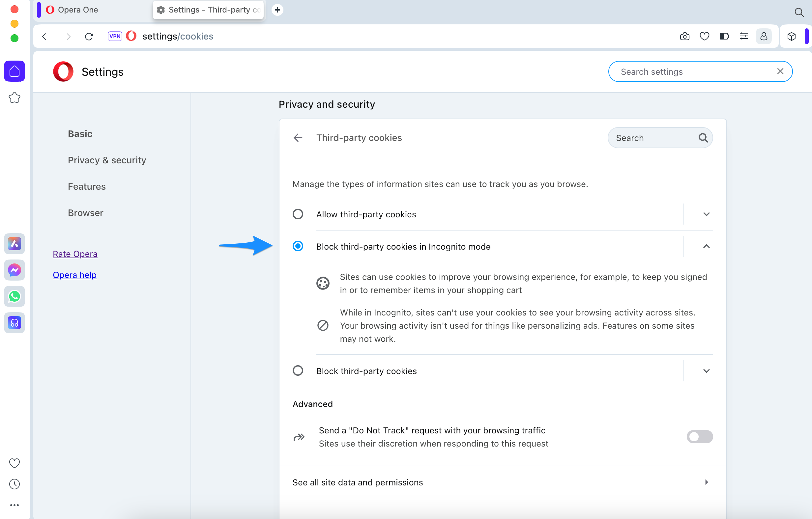
Task: Open Facebook Messenger from the sidebar
Action: coord(14,270)
